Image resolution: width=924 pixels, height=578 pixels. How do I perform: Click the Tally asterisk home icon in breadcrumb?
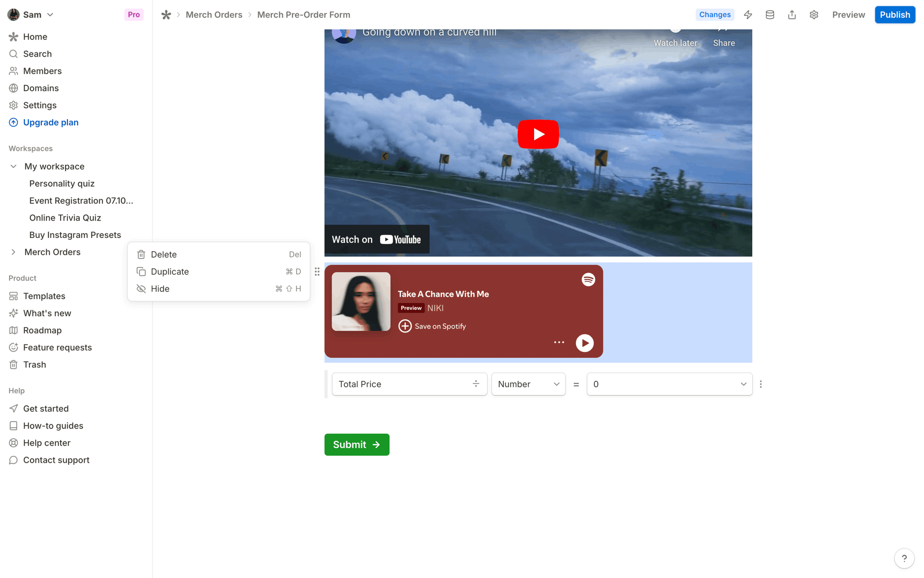point(166,15)
